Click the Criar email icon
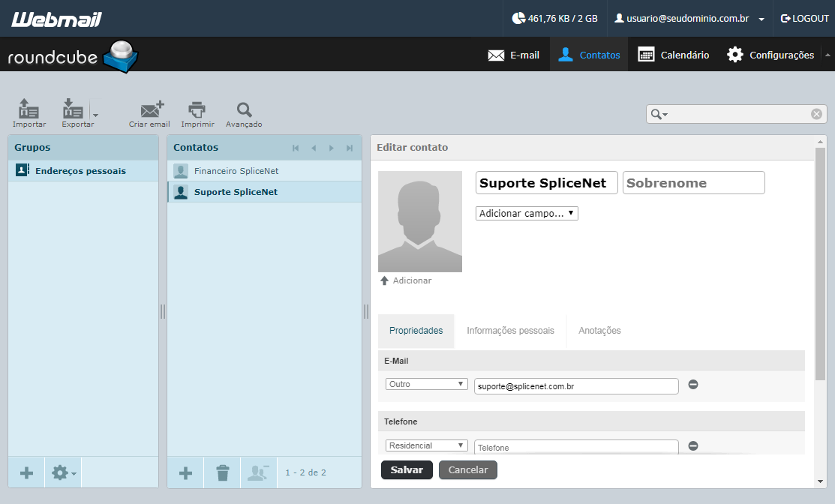835x504 pixels. click(x=152, y=109)
